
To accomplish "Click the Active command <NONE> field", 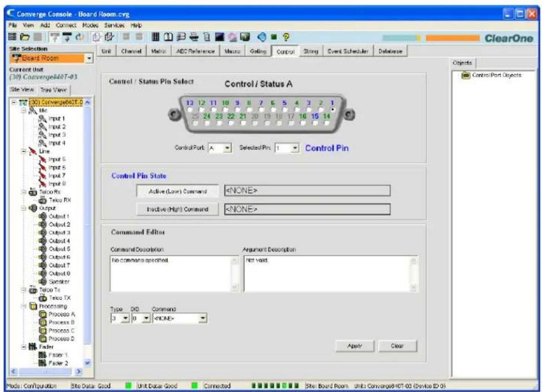I will (x=308, y=191).
